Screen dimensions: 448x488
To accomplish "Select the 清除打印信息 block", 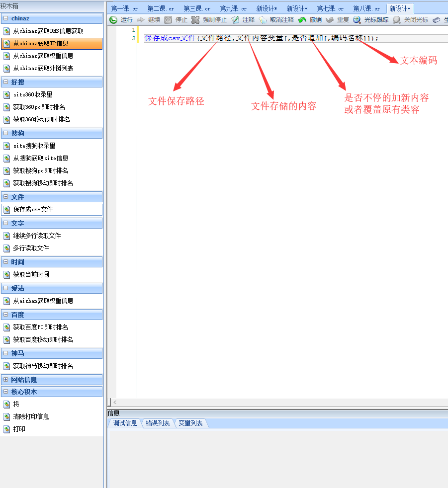I will (x=31, y=417).
